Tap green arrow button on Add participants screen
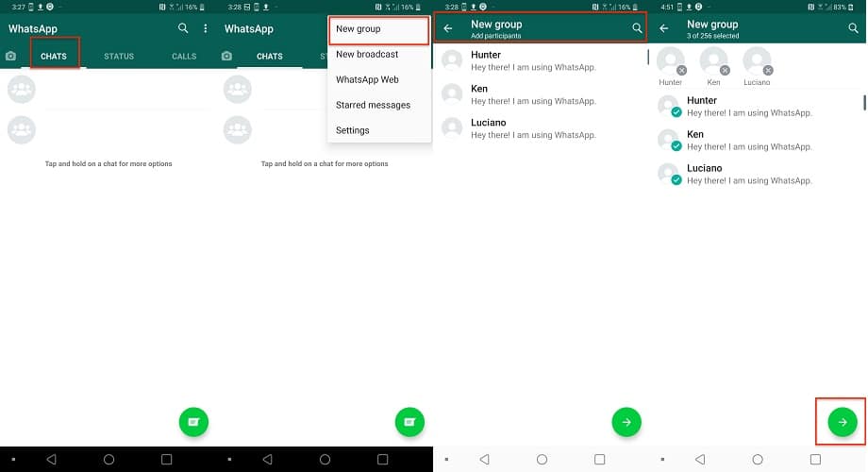 click(x=626, y=422)
